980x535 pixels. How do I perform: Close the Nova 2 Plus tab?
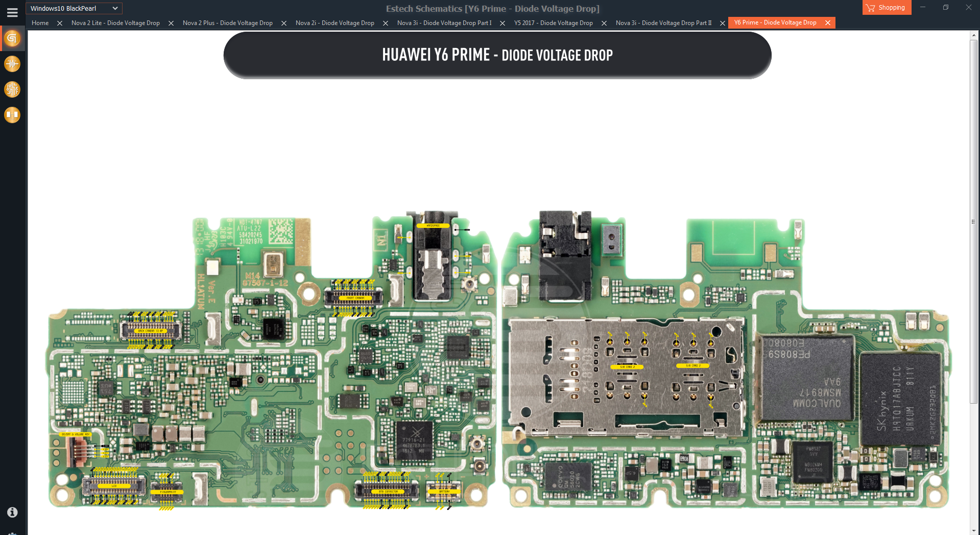284,23
